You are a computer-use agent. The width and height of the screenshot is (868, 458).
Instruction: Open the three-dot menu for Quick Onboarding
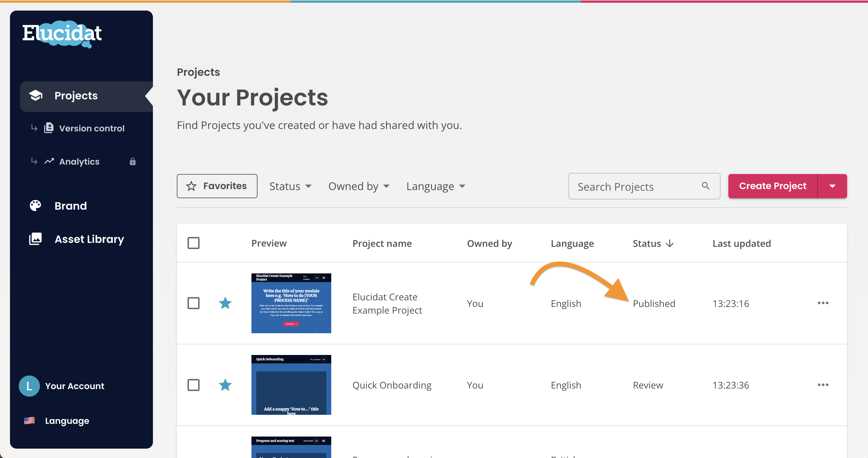pos(823,385)
